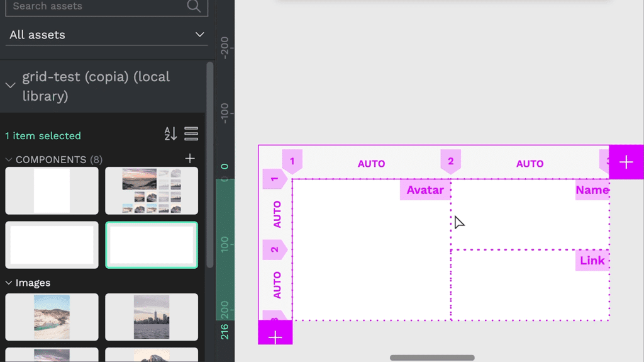Click the Avatar grid area label

coord(425,190)
